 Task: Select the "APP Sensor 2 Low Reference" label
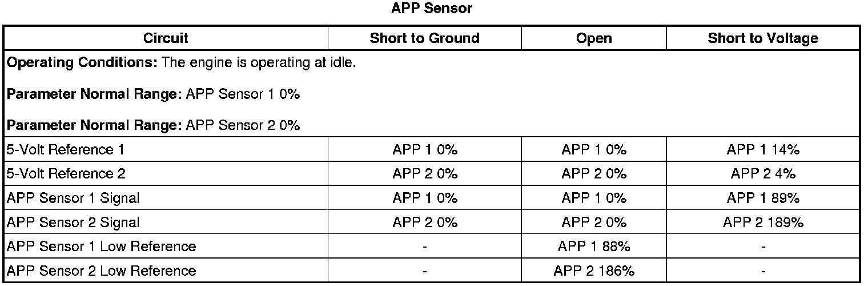pyautogui.click(x=101, y=271)
